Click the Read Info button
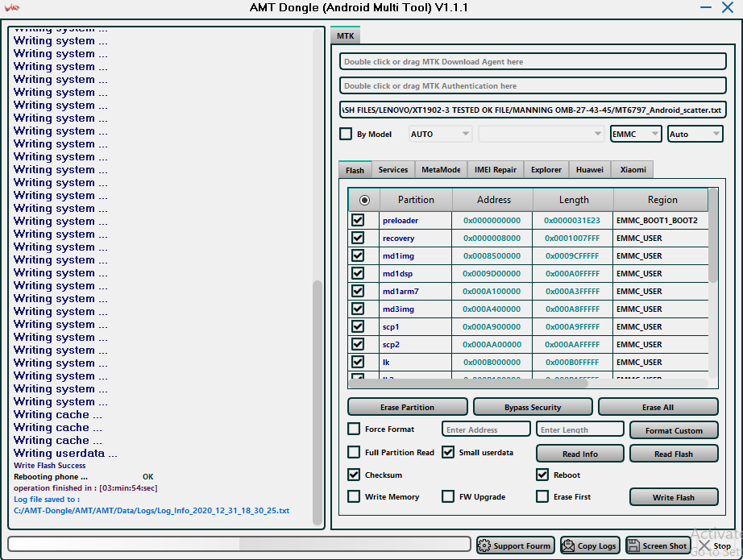 tap(580, 454)
